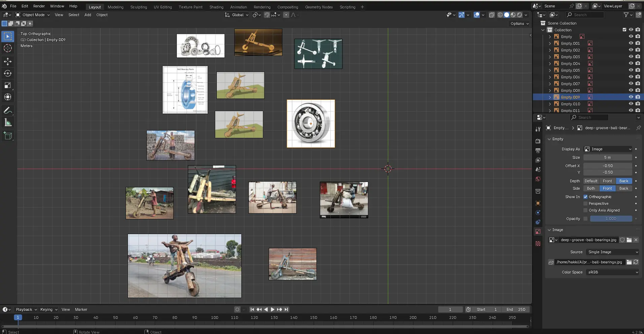Open the Source Single Image dropdown
644x334 pixels.
click(x=612, y=252)
